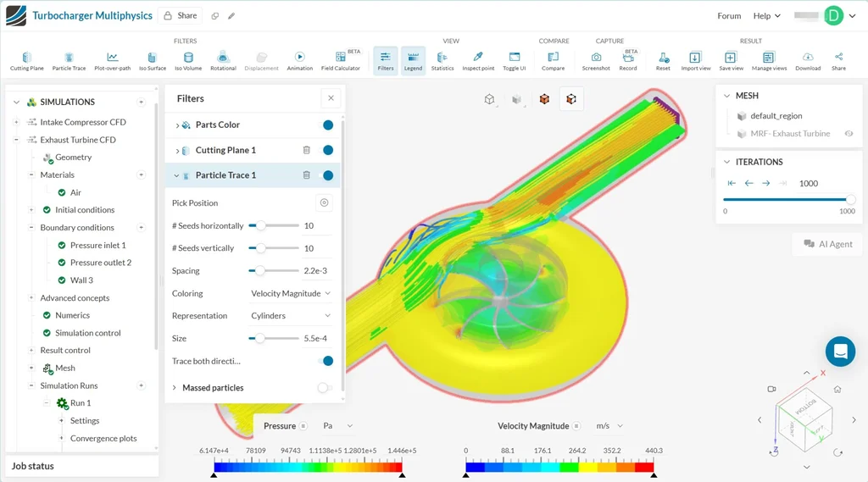868x482 pixels.
Task: Open the Representation Cylinders dropdown
Action: [290, 316]
